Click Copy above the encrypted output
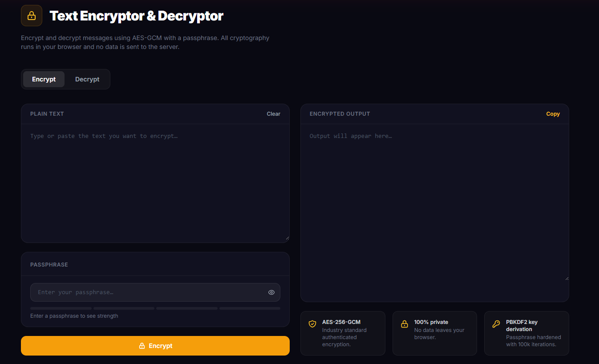599x364 pixels. coord(553,113)
